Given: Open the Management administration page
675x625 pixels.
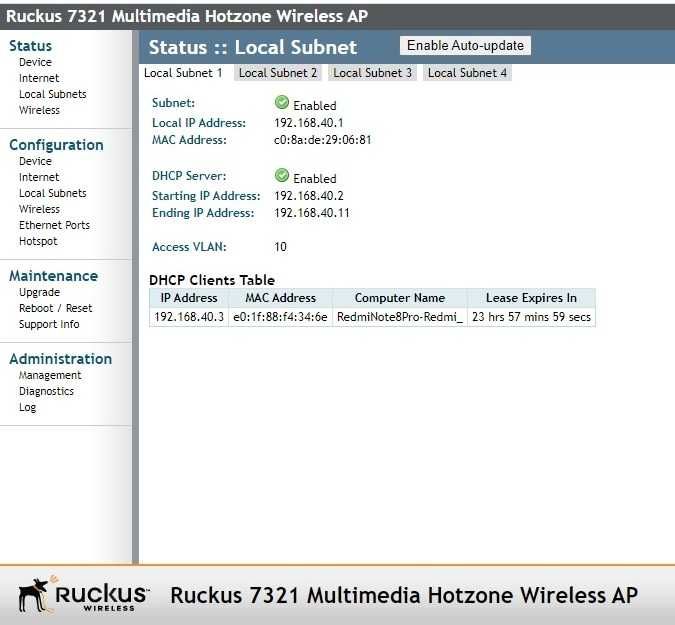Looking at the screenshot, I should (x=50, y=375).
